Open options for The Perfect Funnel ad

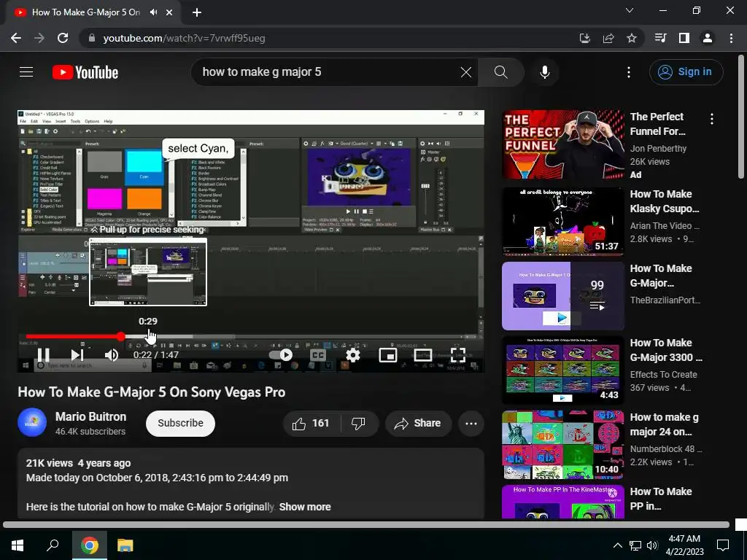[712, 119]
